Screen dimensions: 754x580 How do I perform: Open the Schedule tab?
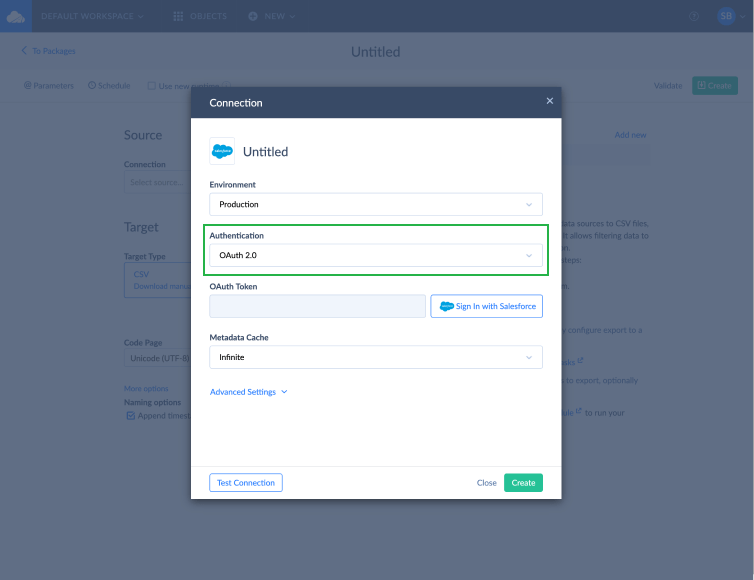tap(109, 86)
